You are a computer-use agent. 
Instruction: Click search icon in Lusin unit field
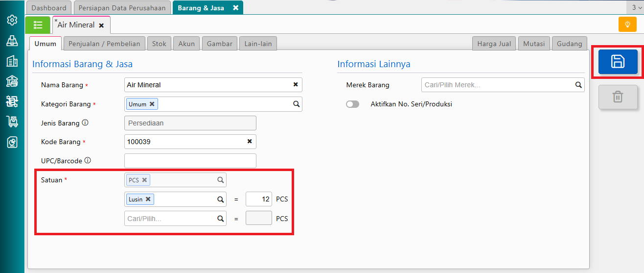pyautogui.click(x=221, y=199)
